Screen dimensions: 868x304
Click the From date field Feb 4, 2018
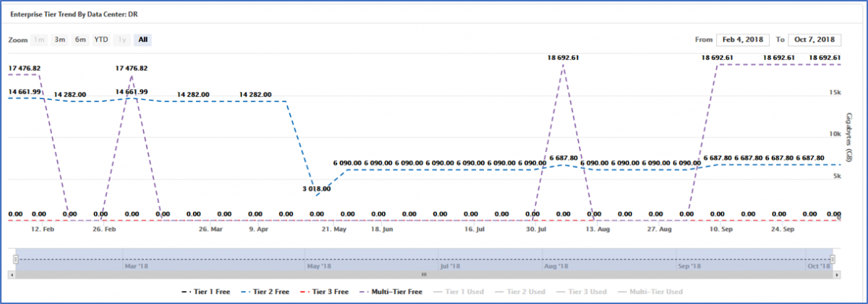click(744, 40)
